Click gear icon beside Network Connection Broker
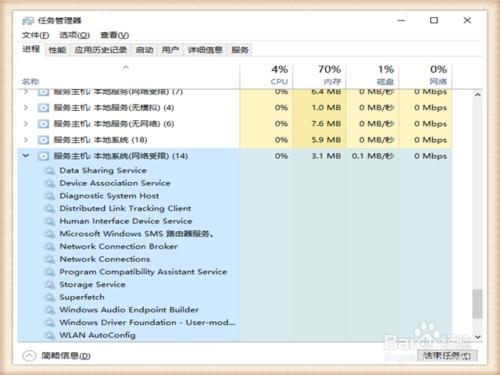The image size is (500, 375). [50, 247]
